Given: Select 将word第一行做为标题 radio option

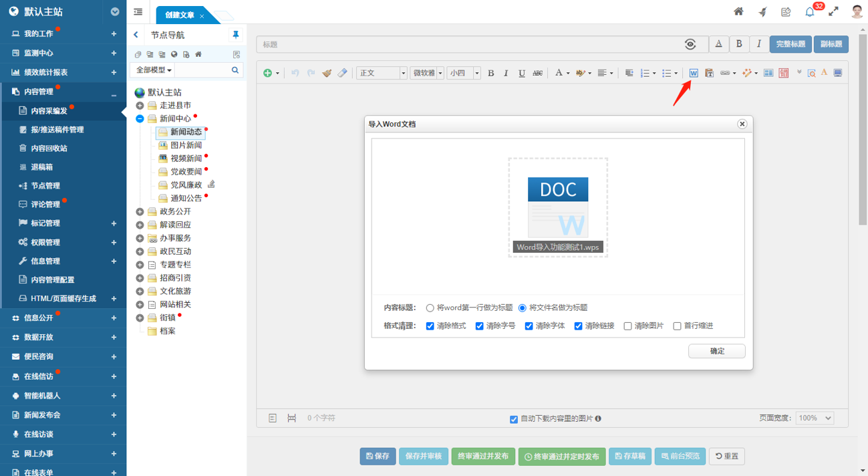Looking at the screenshot, I should (x=430, y=308).
